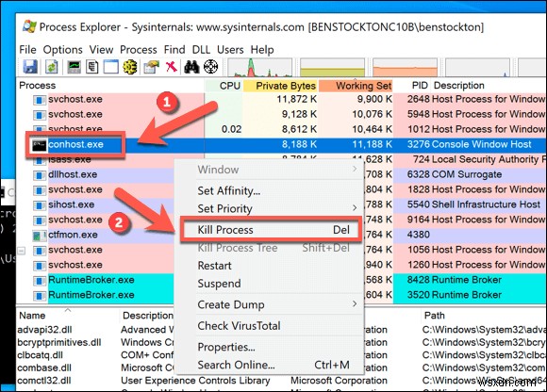Toggle the Show Process Tree toolbar icon
This screenshot has height=392, width=547.
tap(92, 66)
